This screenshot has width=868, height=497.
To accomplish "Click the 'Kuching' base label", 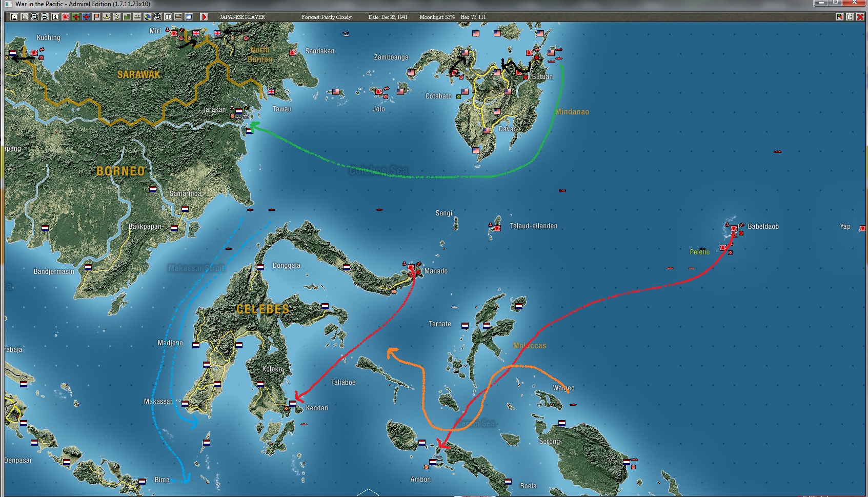I will point(49,37).
